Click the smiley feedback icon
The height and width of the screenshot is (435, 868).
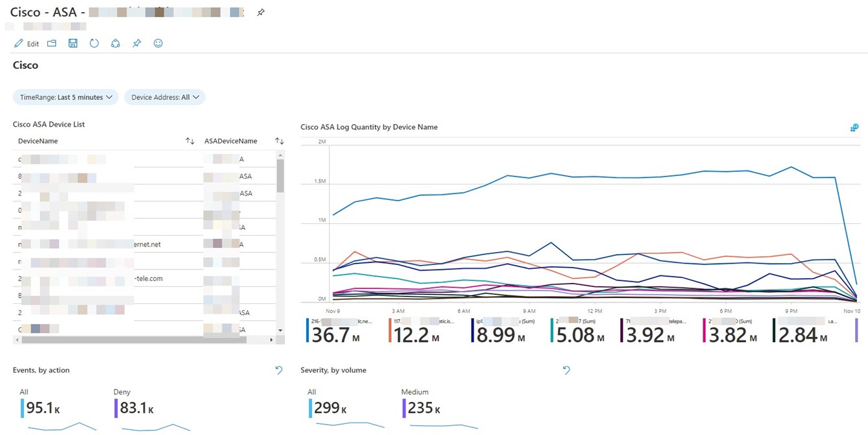point(158,43)
